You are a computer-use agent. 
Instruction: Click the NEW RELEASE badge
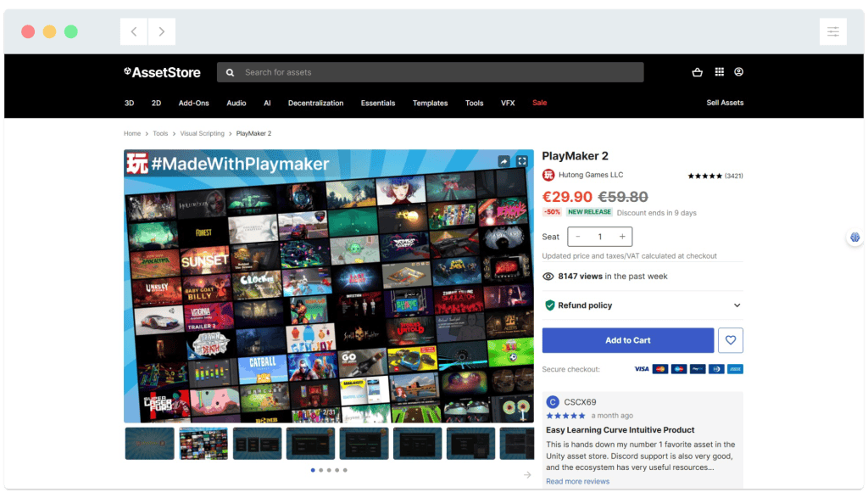590,212
